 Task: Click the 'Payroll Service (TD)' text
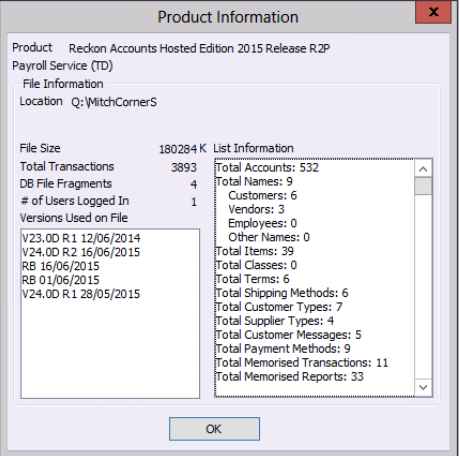click(63, 66)
